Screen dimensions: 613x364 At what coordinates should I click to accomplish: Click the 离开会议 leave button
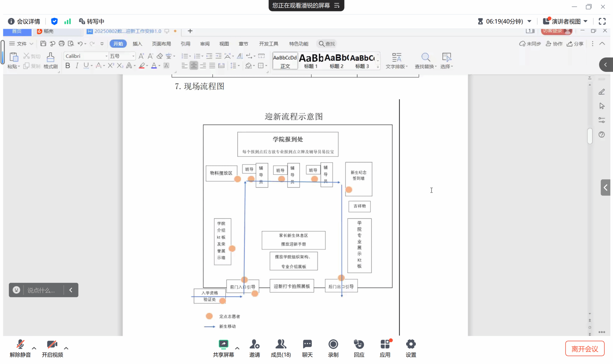pyautogui.click(x=585, y=349)
